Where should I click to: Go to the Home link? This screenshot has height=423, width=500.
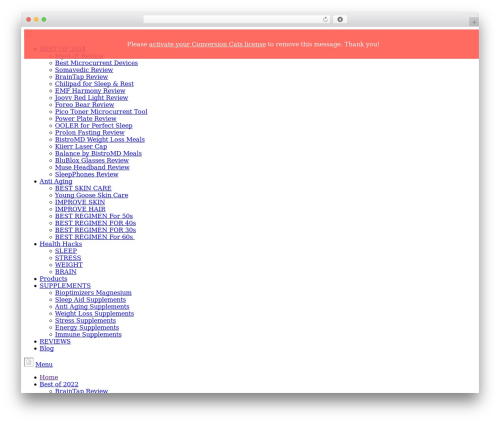49,377
